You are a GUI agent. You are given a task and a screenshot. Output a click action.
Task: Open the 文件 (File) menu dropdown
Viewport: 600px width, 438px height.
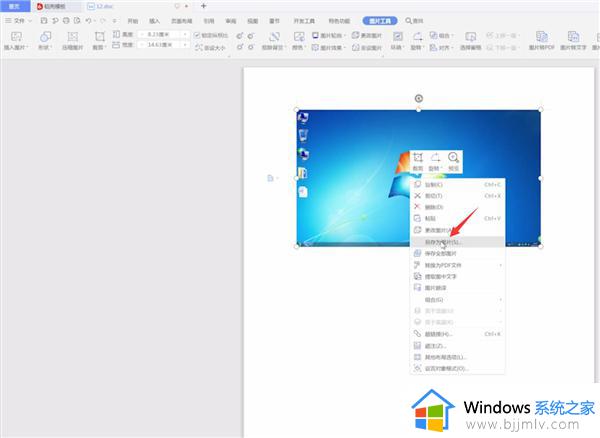(x=18, y=21)
